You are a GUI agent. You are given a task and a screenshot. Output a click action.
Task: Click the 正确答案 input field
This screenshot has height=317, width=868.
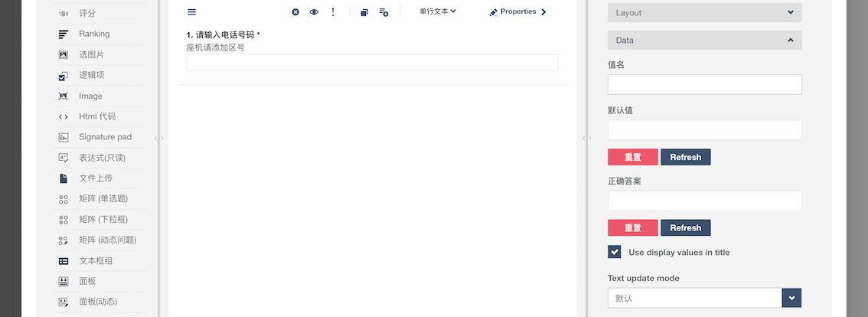point(705,201)
